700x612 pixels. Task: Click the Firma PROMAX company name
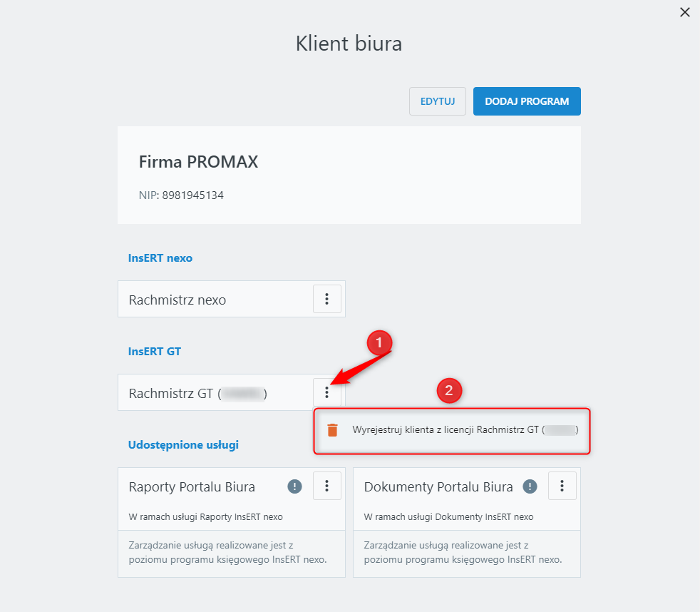click(198, 162)
